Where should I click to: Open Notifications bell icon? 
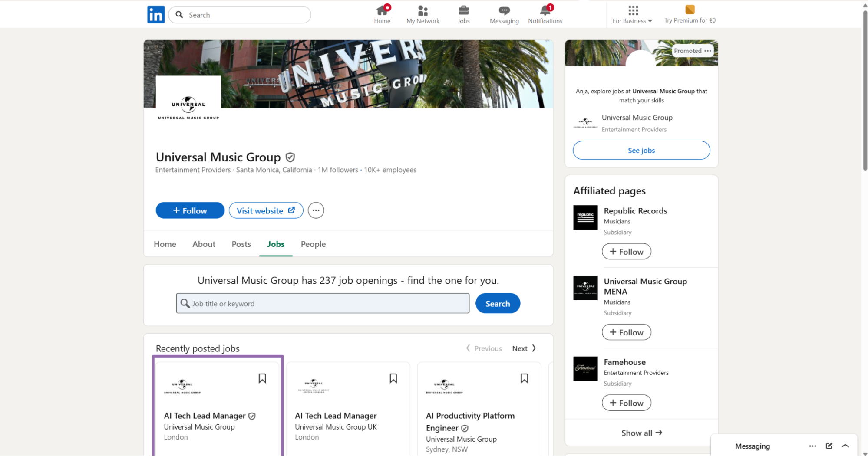[x=545, y=15]
